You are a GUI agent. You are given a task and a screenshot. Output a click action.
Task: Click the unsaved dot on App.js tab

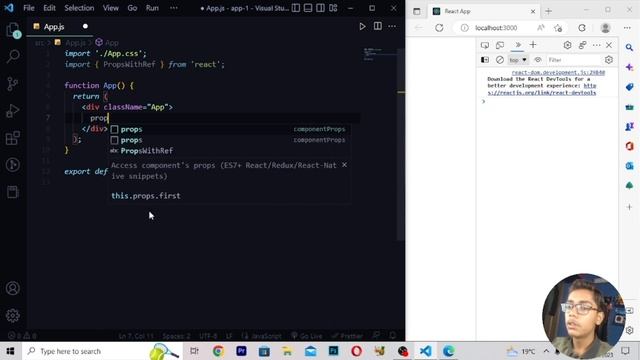pyautogui.click(x=85, y=27)
